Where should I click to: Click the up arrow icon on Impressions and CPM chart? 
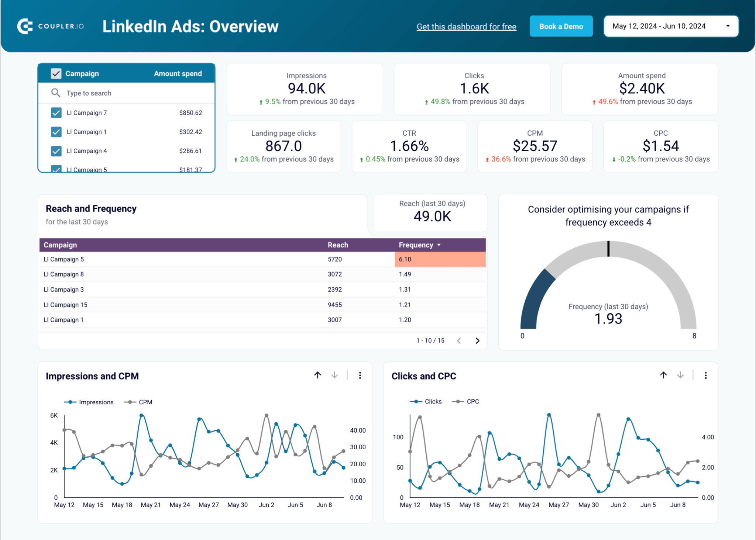(x=317, y=375)
